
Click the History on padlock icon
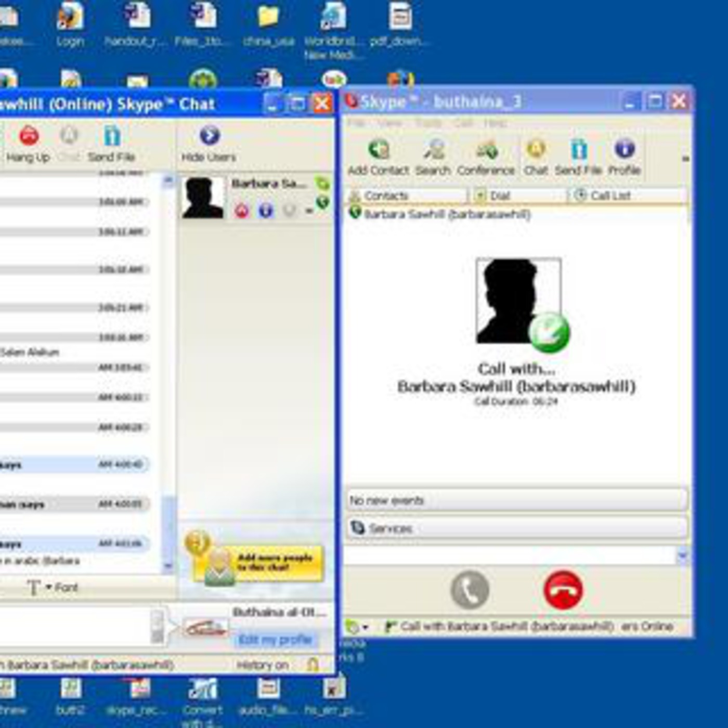pyautogui.click(x=313, y=665)
